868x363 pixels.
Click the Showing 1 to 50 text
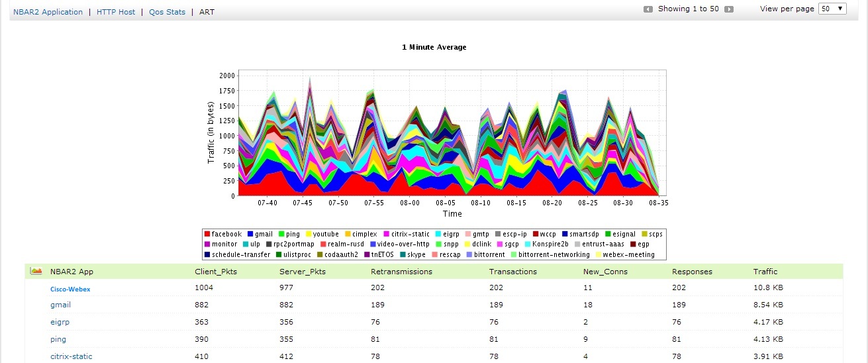689,9
